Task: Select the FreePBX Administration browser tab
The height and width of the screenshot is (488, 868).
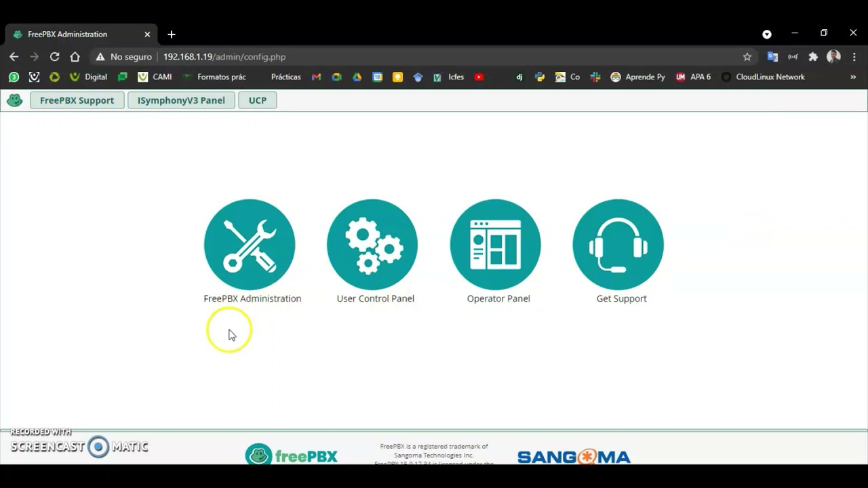Action: pos(81,35)
